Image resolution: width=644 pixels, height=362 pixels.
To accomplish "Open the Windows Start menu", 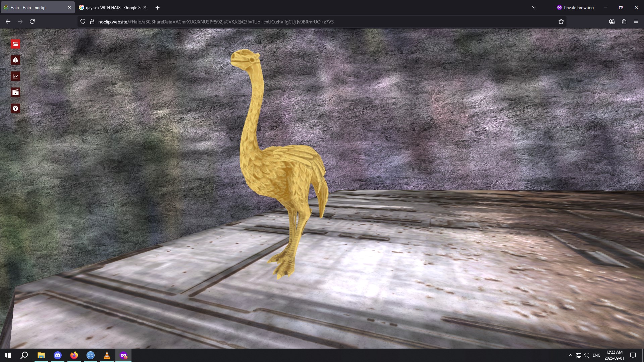I will [8, 355].
